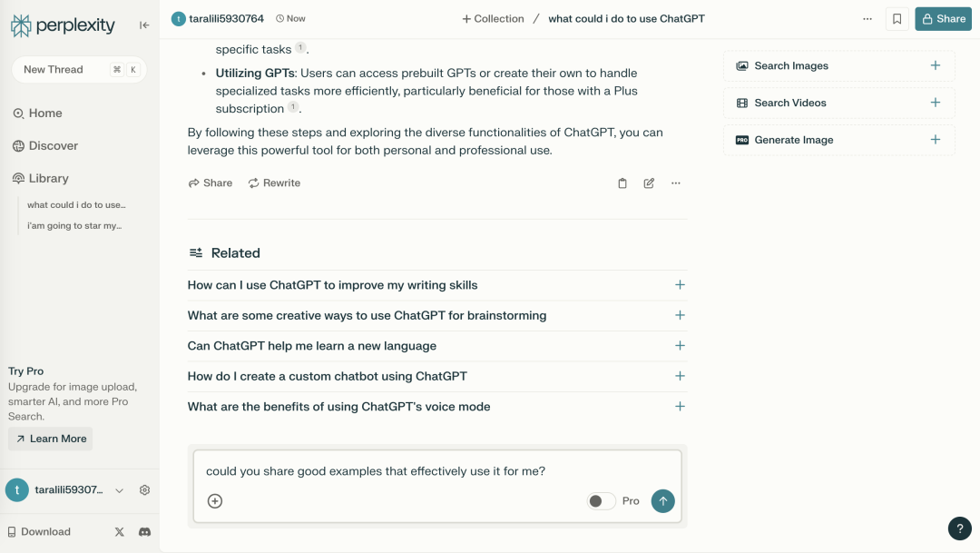Open the help question mark button
The height and width of the screenshot is (553, 980).
click(959, 528)
